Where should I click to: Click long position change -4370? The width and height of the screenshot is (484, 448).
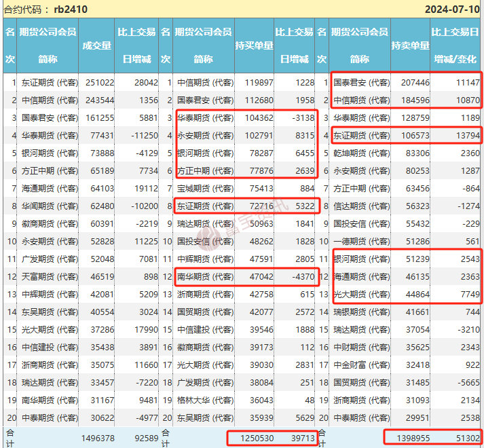pos(303,277)
